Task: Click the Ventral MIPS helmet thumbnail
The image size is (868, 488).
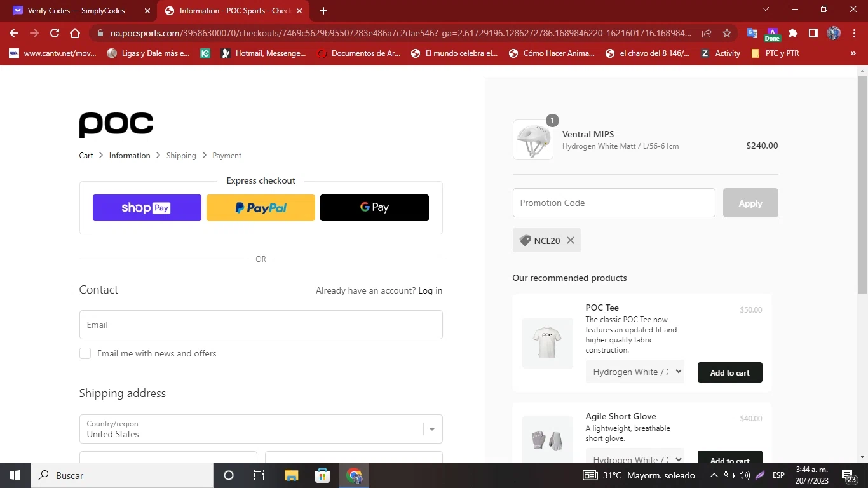Action: click(533, 140)
